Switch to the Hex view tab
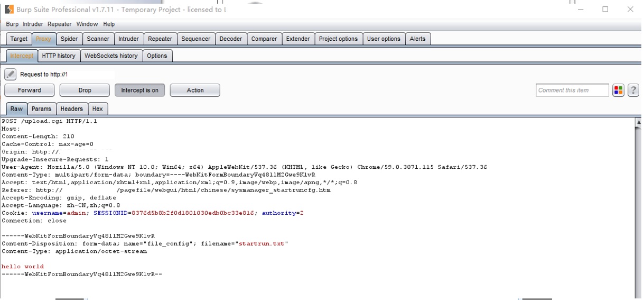The image size is (644, 300). pyautogui.click(x=98, y=109)
